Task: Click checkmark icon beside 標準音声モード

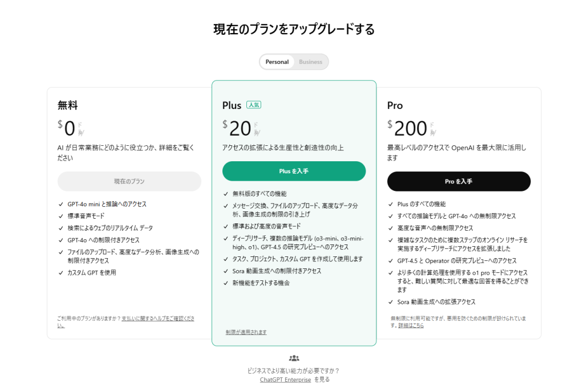Action: point(60,216)
